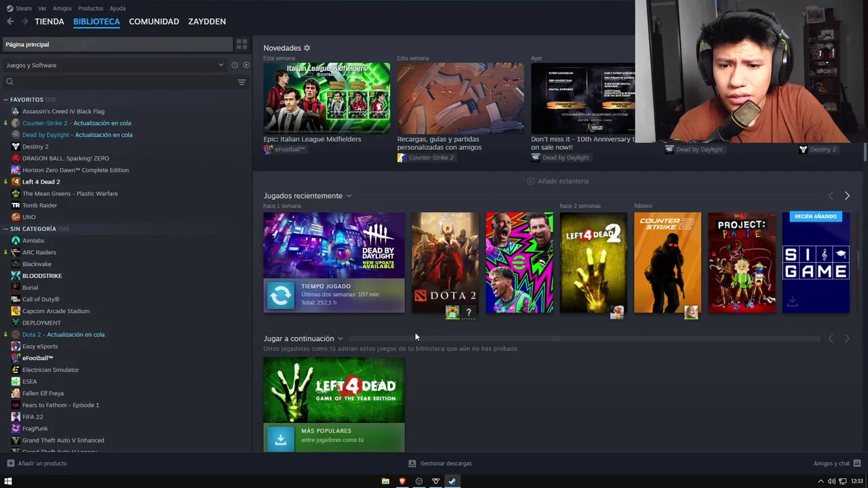This screenshot has height=488, width=868.
Task: Click the library search magnifier icon
Action: click(9, 82)
